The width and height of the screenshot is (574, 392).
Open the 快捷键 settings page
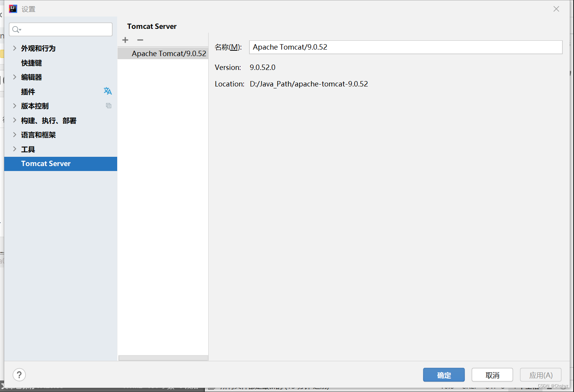tap(32, 63)
